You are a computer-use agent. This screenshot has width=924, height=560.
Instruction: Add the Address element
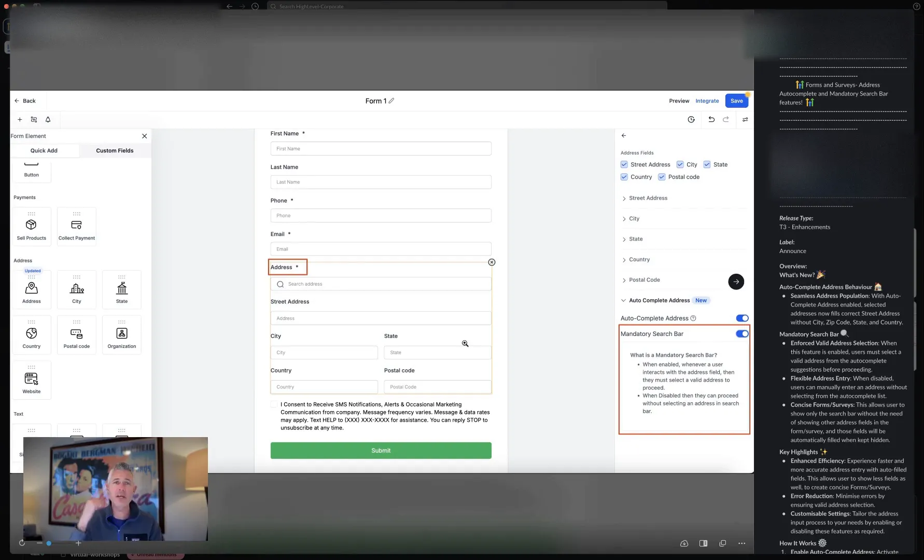click(32, 289)
